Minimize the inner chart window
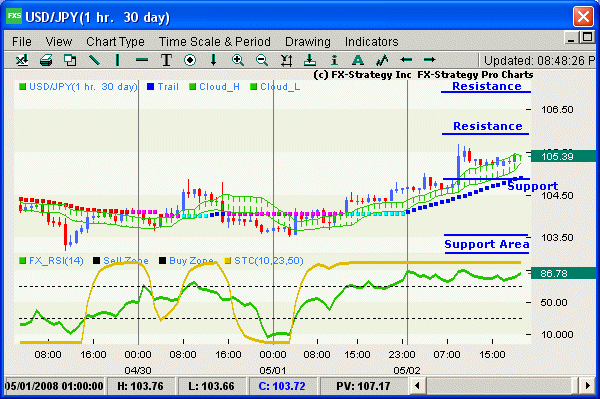 tap(572, 38)
